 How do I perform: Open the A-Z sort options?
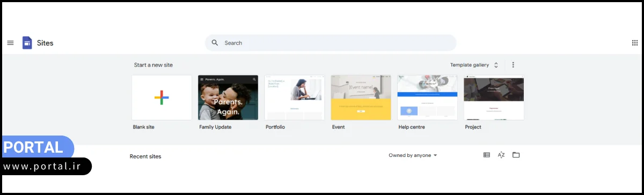501,155
